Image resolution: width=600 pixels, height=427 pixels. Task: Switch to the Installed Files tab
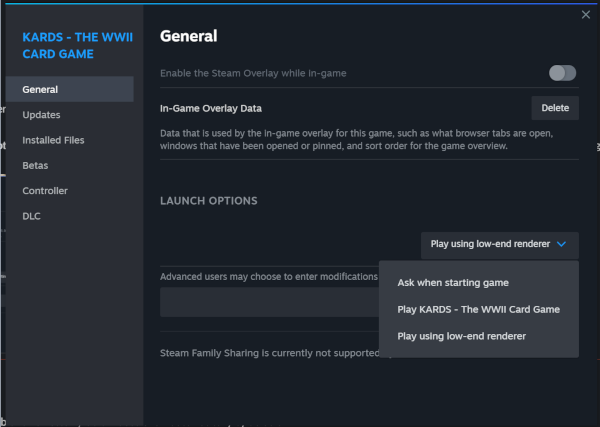[x=54, y=140]
